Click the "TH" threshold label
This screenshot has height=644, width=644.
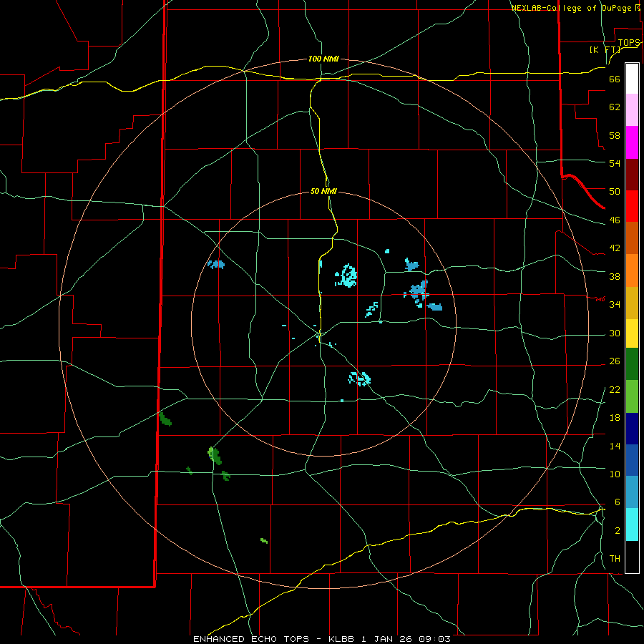tap(615, 559)
